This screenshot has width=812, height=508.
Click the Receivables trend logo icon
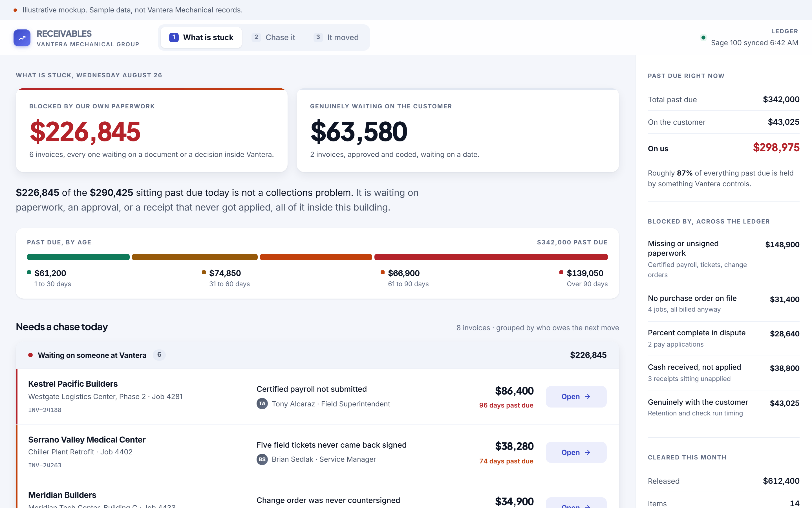click(x=22, y=38)
